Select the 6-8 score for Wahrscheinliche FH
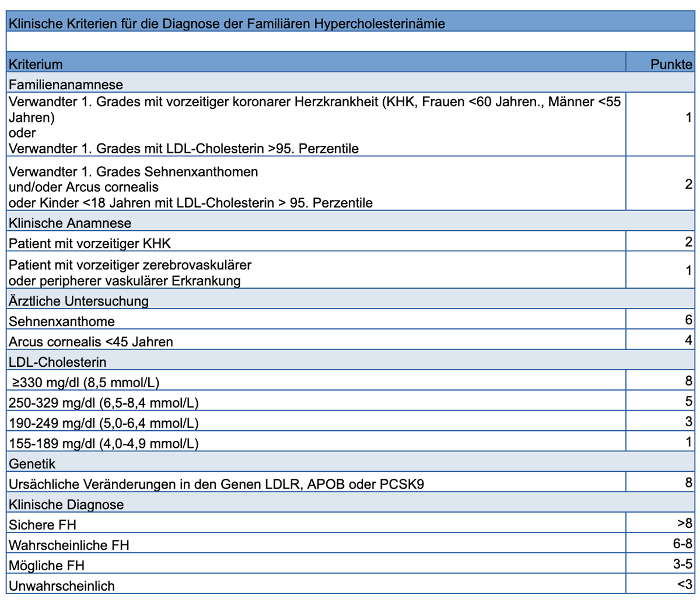This screenshot has width=700, height=607. pos(682,544)
